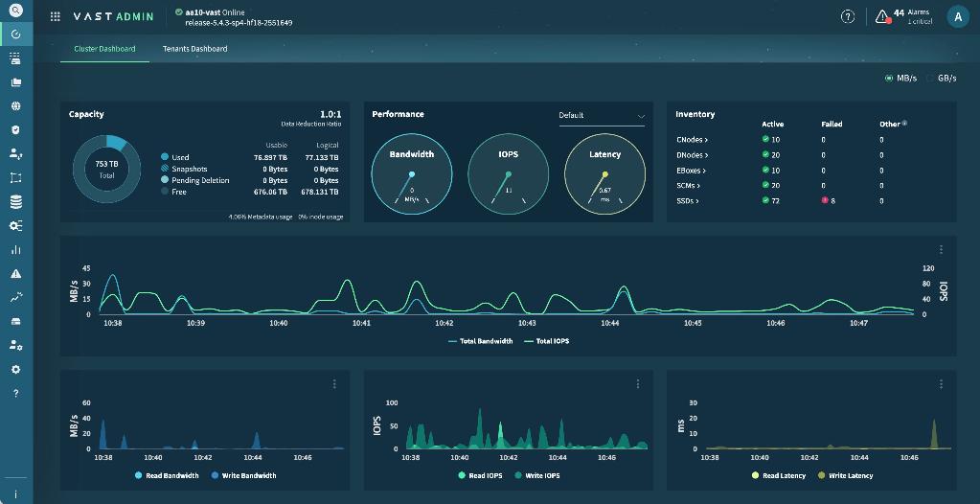Open the help icon in top bar
This screenshot has width=980, height=504.
[848, 17]
